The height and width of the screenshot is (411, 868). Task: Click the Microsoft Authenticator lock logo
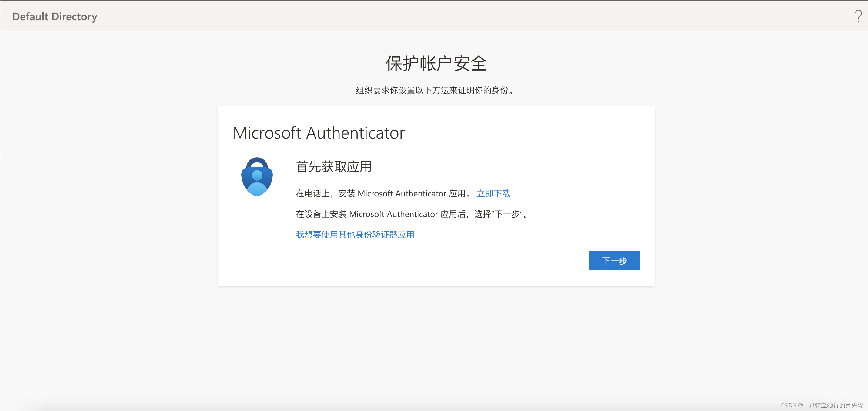(257, 177)
